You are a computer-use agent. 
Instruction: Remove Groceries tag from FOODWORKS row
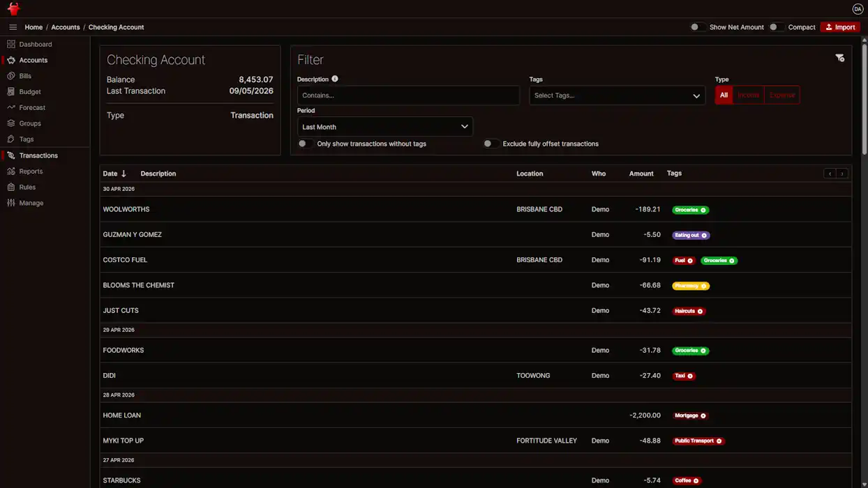tap(703, 351)
